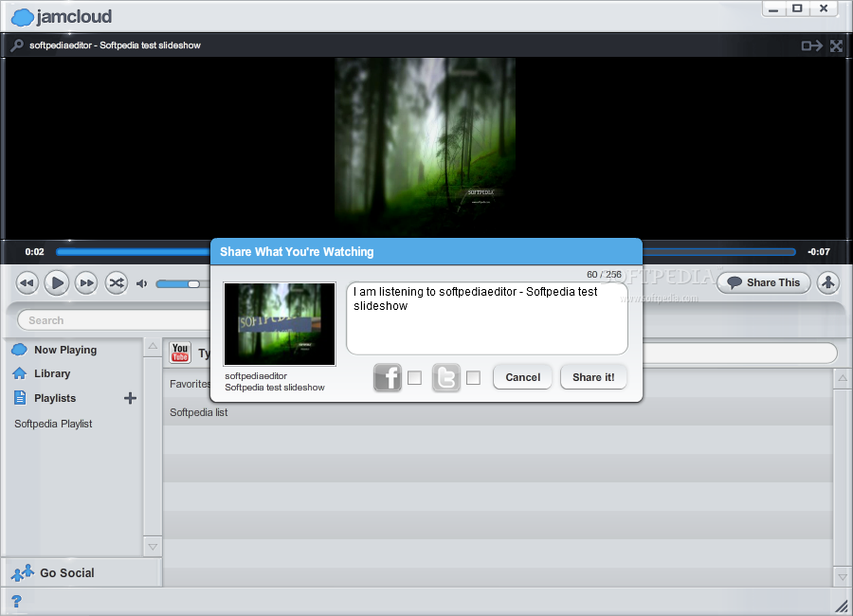Click the video progress bar

[426, 252]
